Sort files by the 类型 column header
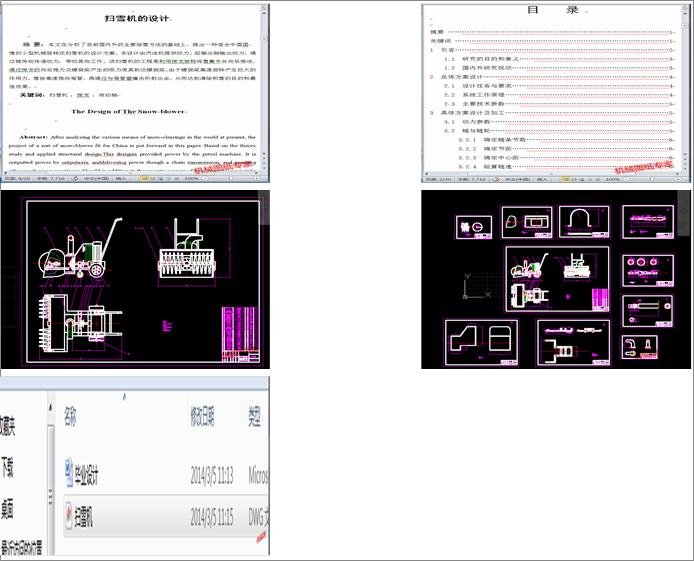The width and height of the screenshot is (694, 561). (254, 416)
